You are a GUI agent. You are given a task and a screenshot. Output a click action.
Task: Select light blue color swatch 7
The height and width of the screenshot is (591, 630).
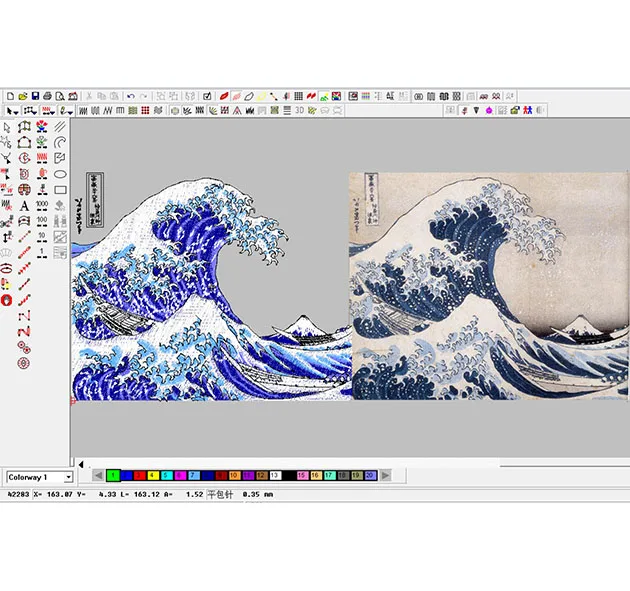click(194, 476)
